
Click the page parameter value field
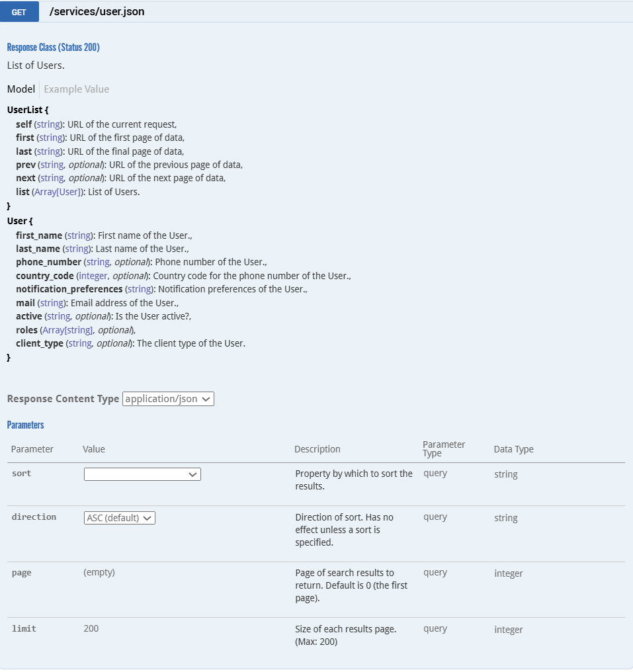click(99, 573)
